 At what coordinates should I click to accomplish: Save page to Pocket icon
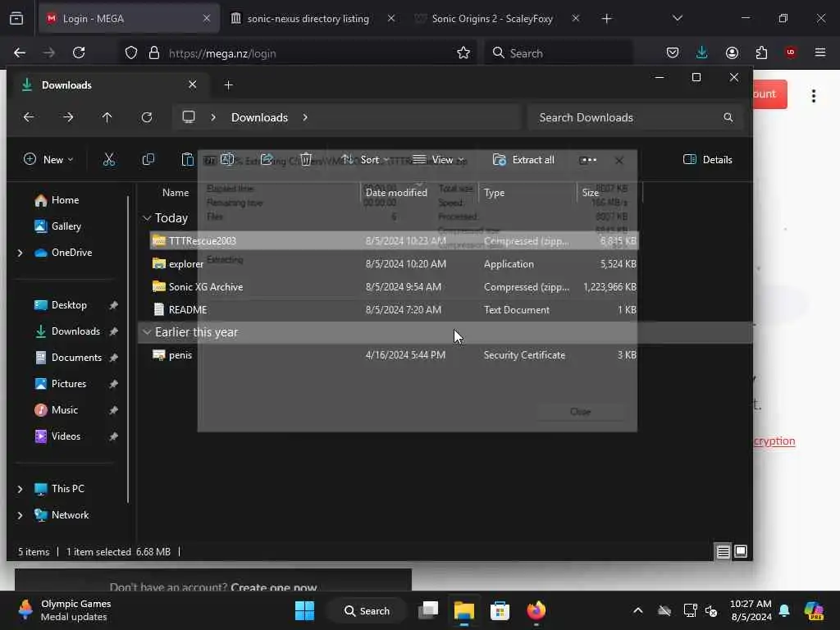[x=673, y=52]
